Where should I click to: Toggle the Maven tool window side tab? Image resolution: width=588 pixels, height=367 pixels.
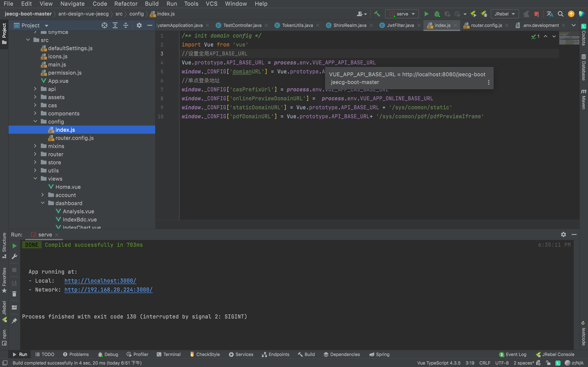pos(583,99)
